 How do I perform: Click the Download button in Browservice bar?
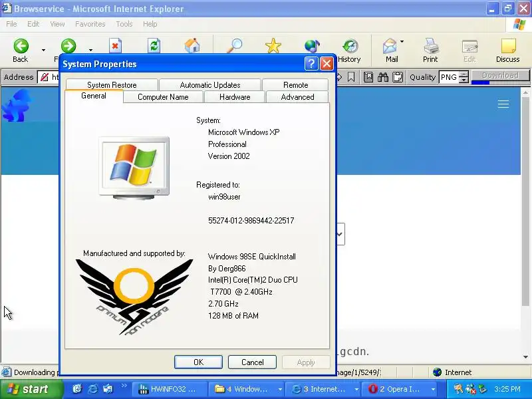pyautogui.click(x=501, y=75)
